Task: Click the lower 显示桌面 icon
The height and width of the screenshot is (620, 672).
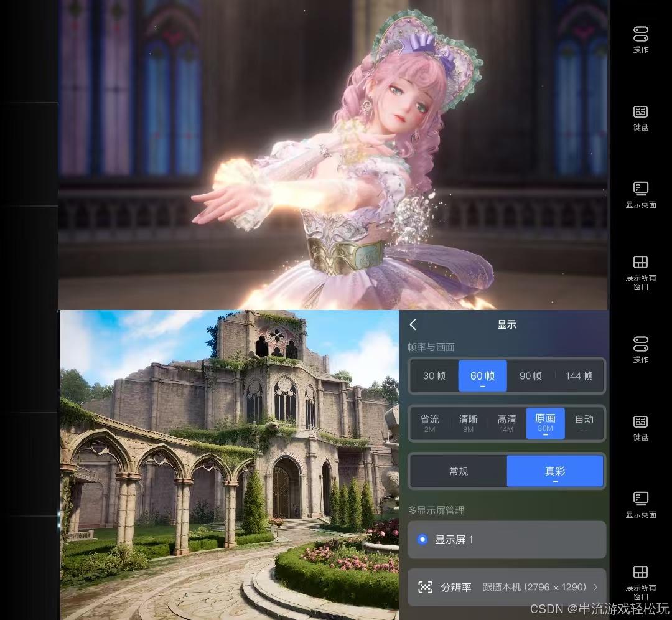Action: click(640, 498)
